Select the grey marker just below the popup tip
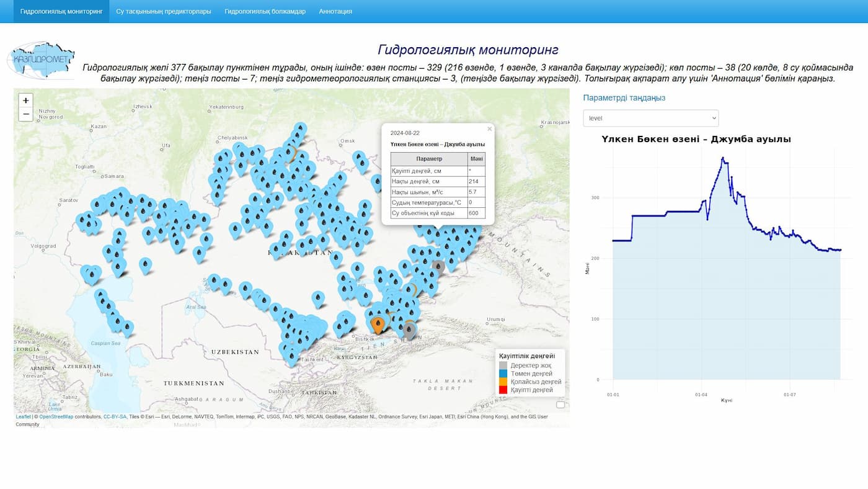Screen dimensions: 868x489 click(x=438, y=269)
